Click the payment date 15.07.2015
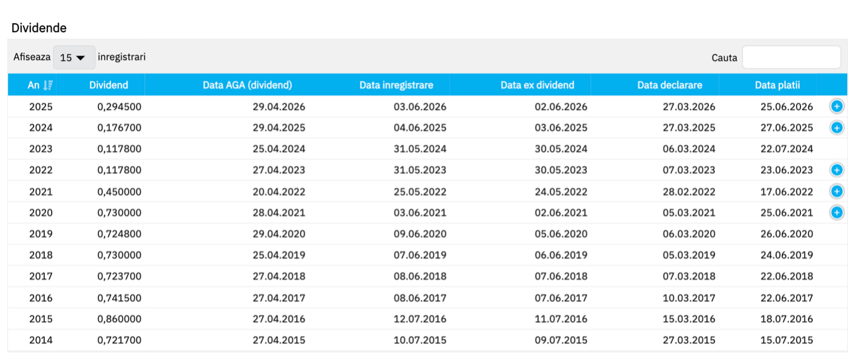The image size is (868, 354). pyautogui.click(x=787, y=340)
